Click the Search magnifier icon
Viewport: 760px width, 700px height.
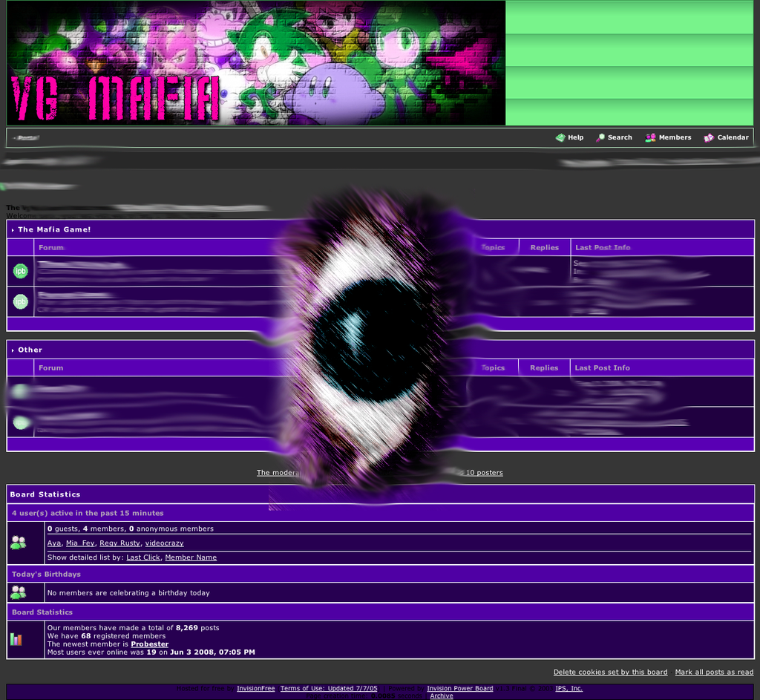coord(600,137)
